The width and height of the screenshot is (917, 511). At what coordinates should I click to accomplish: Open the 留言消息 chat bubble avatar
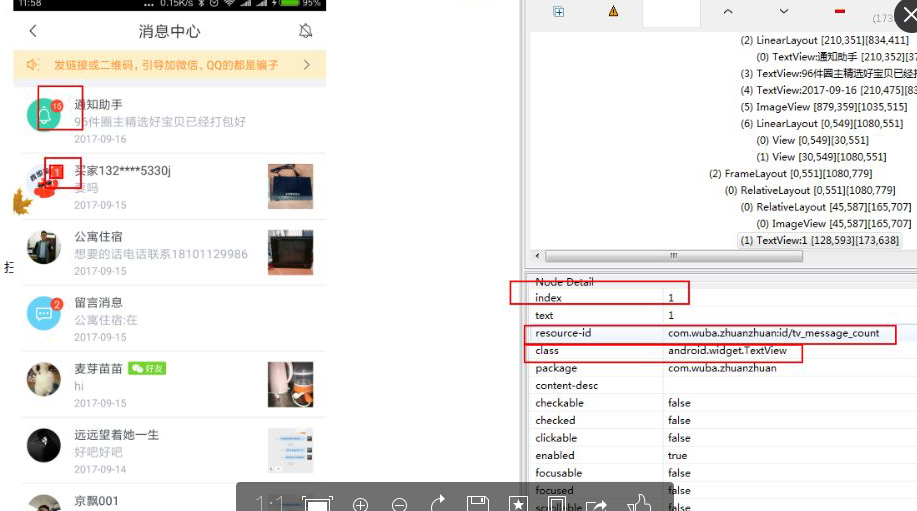44,313
